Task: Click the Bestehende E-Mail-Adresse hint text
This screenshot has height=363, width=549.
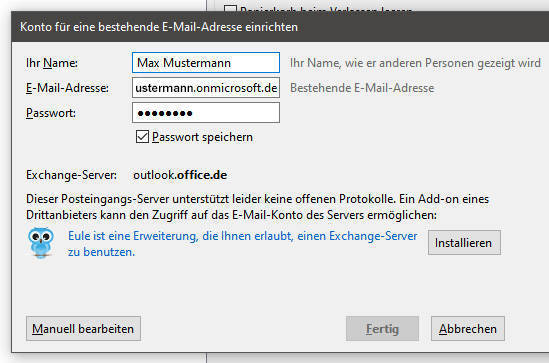Action: (362, 88)
